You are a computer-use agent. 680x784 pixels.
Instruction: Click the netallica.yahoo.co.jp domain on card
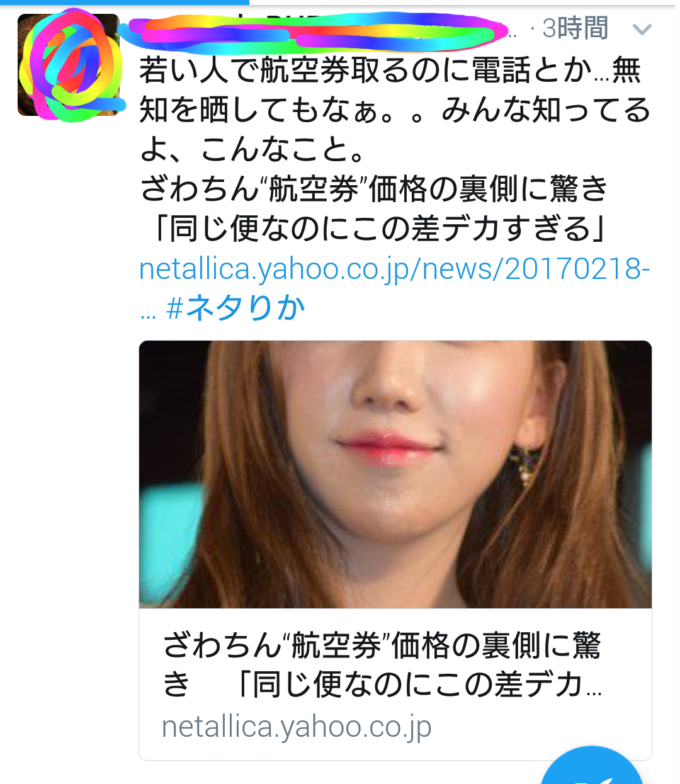pos(297,726)
